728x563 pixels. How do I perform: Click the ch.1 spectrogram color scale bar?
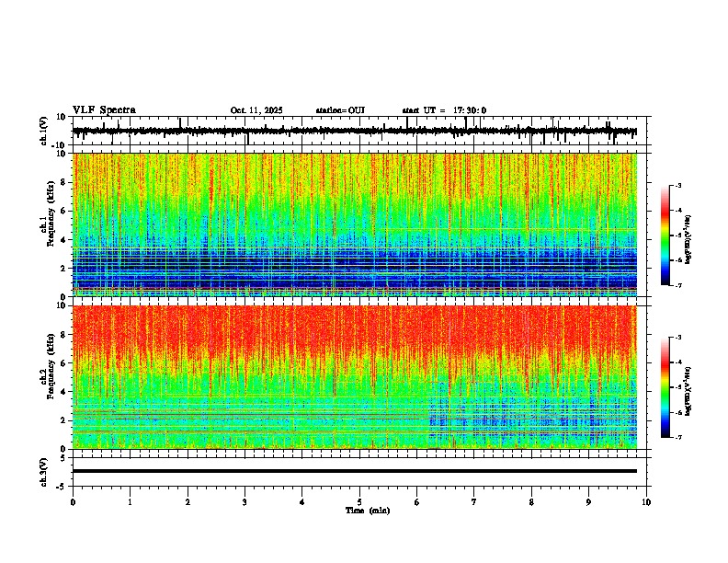(665, 236)
